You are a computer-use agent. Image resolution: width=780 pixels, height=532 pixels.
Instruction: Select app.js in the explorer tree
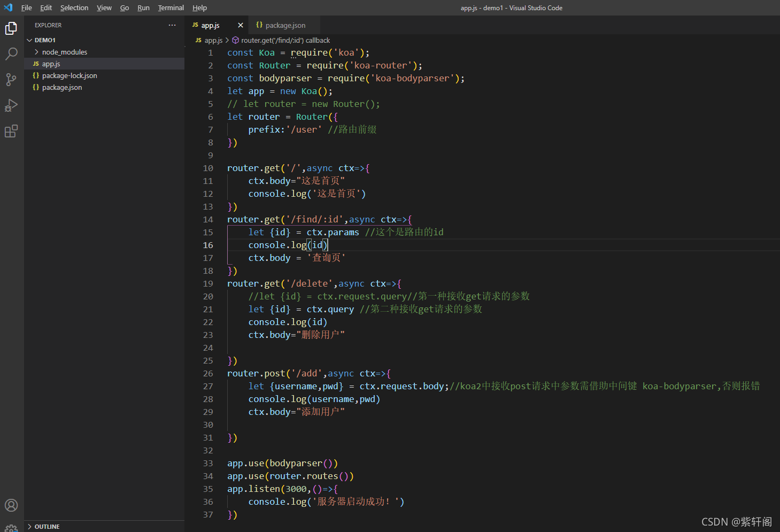point(104,64)
